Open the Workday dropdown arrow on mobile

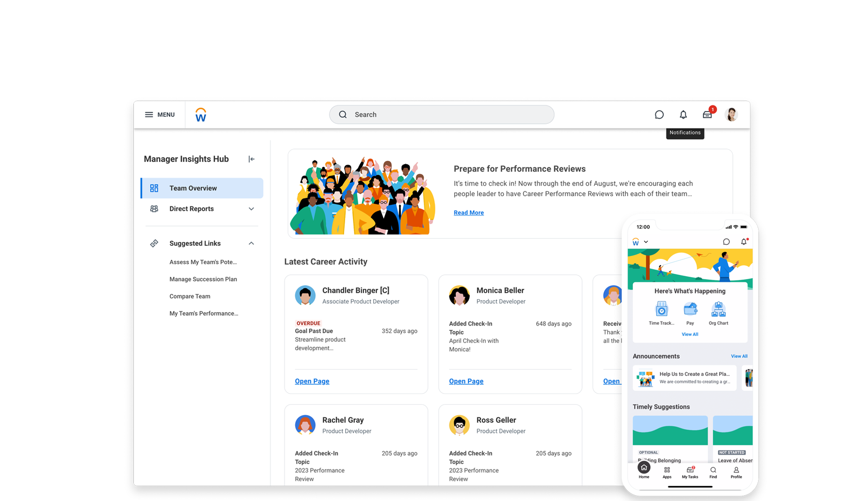coord(646,242)
